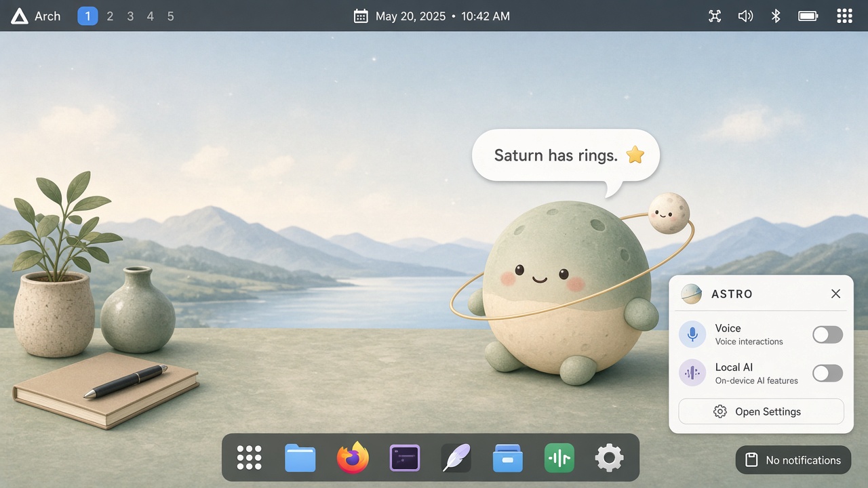Check battery status in the top bar
This screenshot has width=868, height=488.
(x=808, y=16)
